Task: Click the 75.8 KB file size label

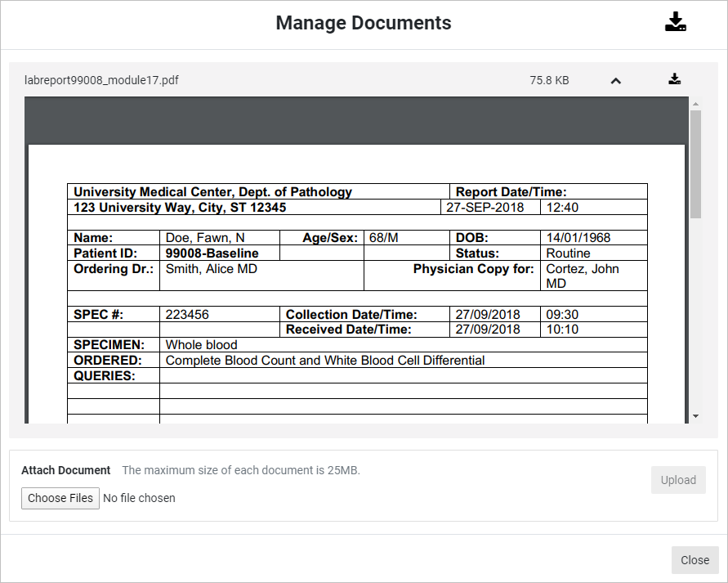Action: coord(549,80)
